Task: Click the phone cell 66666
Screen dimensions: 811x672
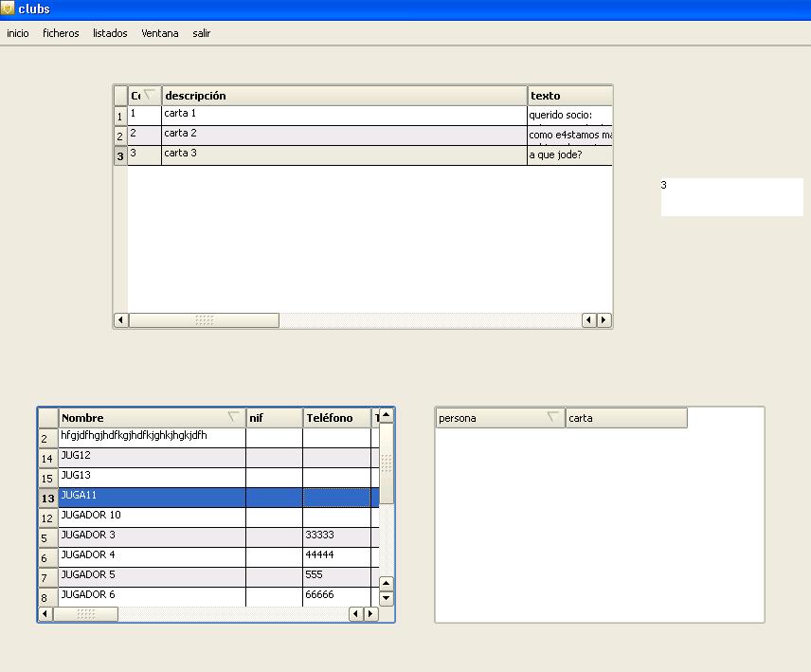Action: click(336, 597)
